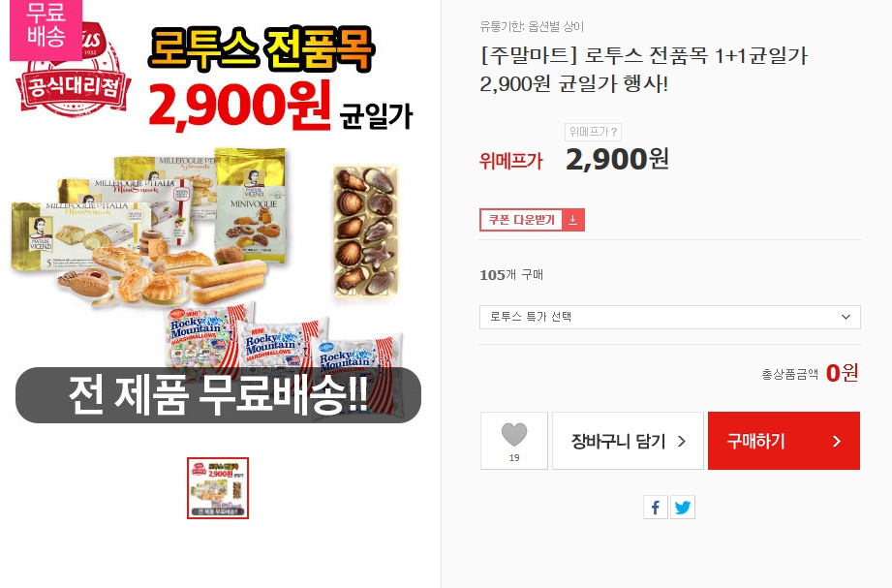The image size is (892, 588).
Task: Click the arrow on 구매하기 button
Action: click(x=836, y=441)
